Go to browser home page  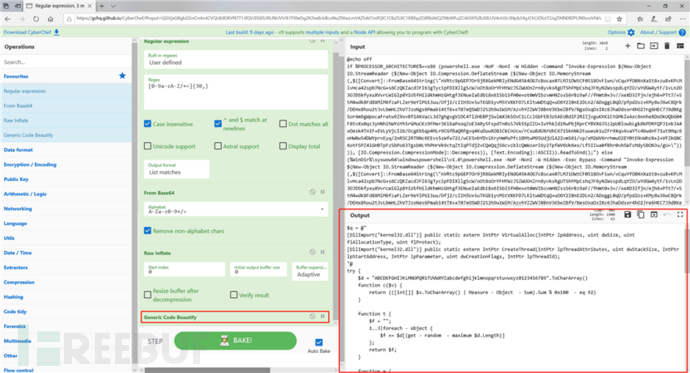(x=51, y=19)
